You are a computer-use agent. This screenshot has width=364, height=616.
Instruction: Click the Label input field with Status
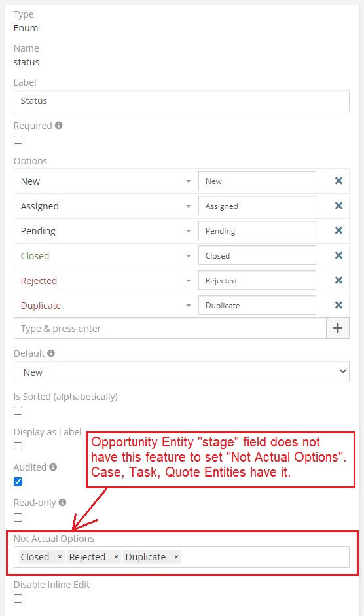[x=181, y=101]
